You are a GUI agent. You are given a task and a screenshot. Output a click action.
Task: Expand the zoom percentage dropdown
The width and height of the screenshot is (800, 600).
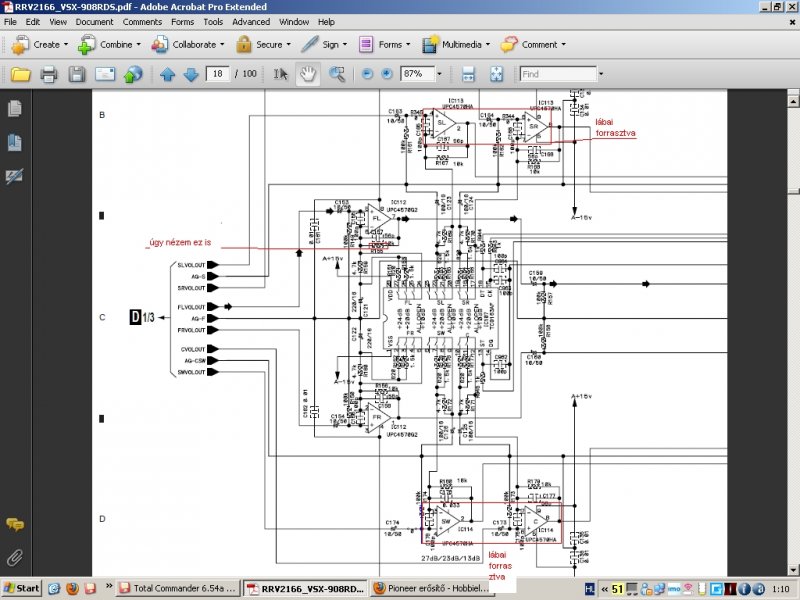(439, 74)
